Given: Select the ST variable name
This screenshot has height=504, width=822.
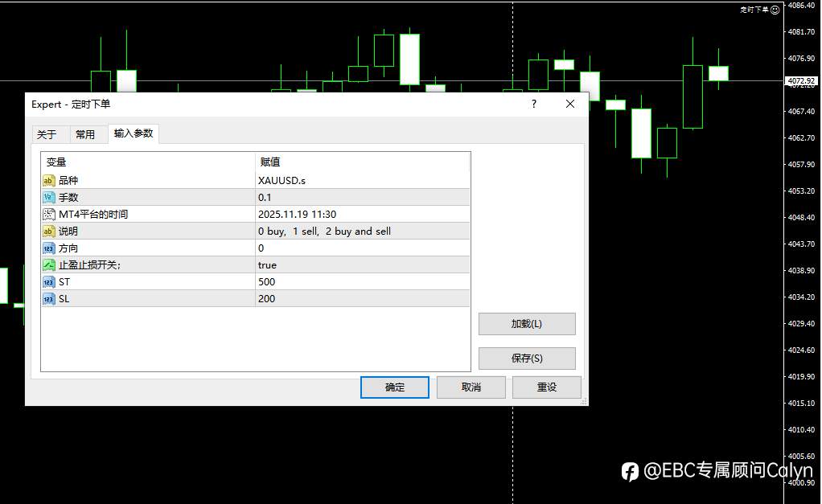Looking at the screenshot, I should coord(64,282).
